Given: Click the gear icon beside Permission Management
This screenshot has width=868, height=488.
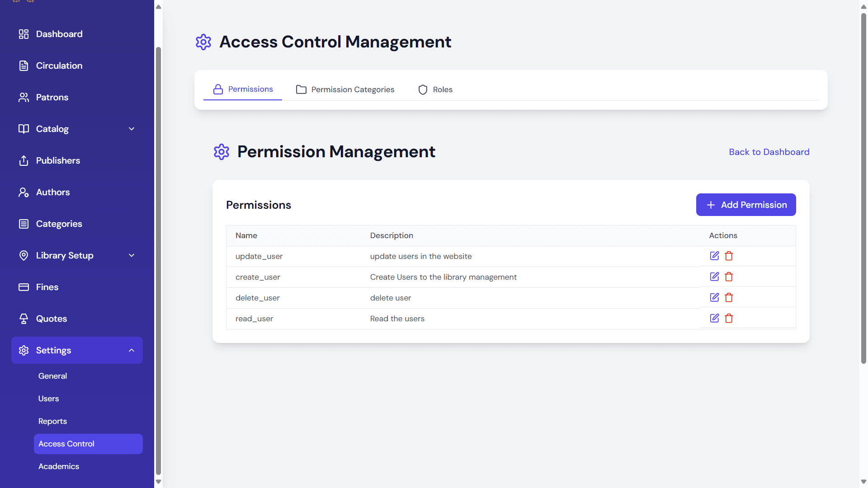Looking at the screenshot, I should [222, 152].
